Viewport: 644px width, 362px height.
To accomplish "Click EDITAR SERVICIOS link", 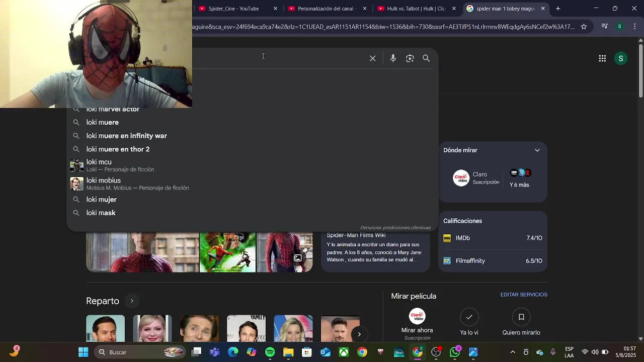I will [x=524, y=295].
